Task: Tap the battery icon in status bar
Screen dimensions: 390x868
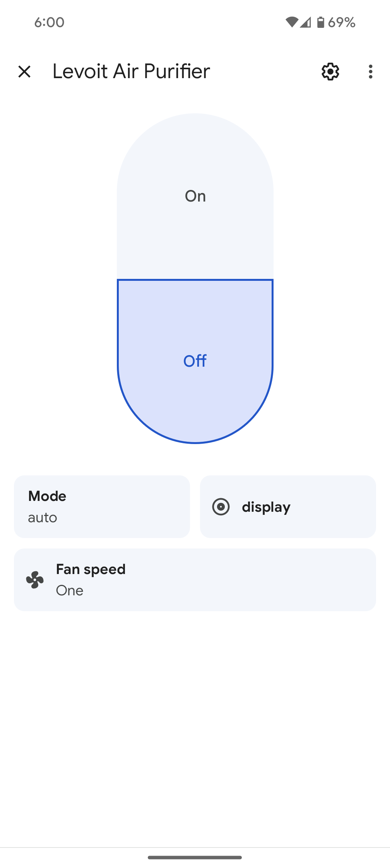Action: [x=320, y=22]
